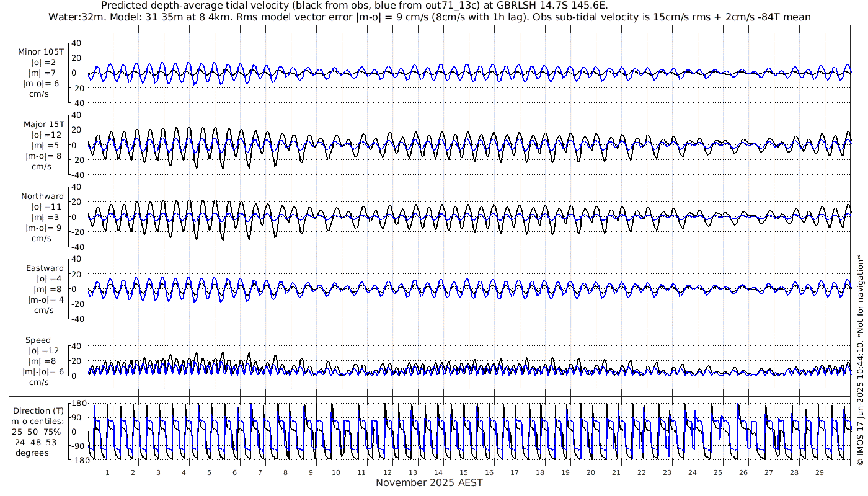Select '|m-o|= 4' in Eastward panel
The height and width of the screenshot is (496, 868).
coord(45,299)
